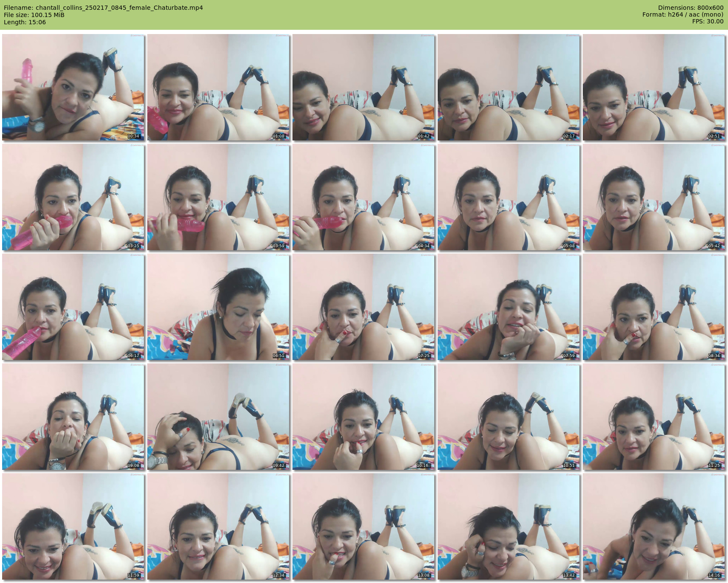Choose the thumbnail marked 06:51
Screen dimensions: 728x583
click(x=218, y=307)
